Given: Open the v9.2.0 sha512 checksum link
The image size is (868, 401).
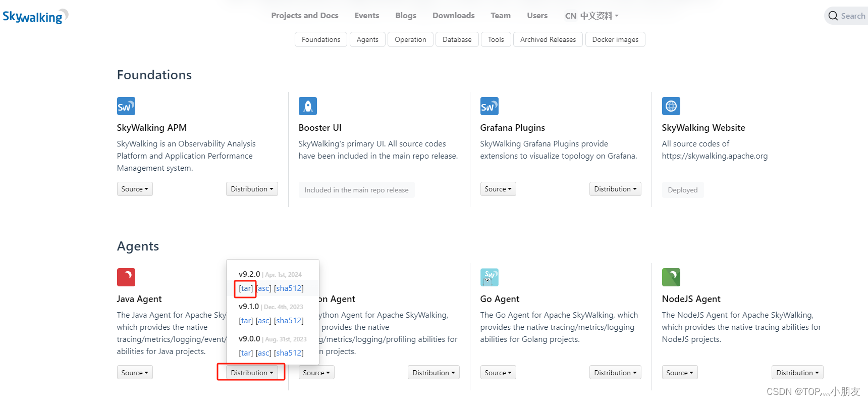Looking at the screenshot, I should point(289,288).
